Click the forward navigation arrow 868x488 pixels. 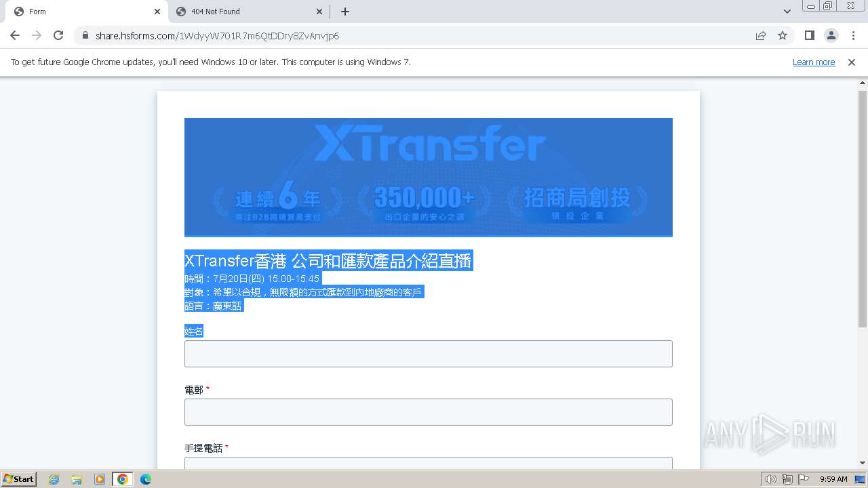pos(37,36)
